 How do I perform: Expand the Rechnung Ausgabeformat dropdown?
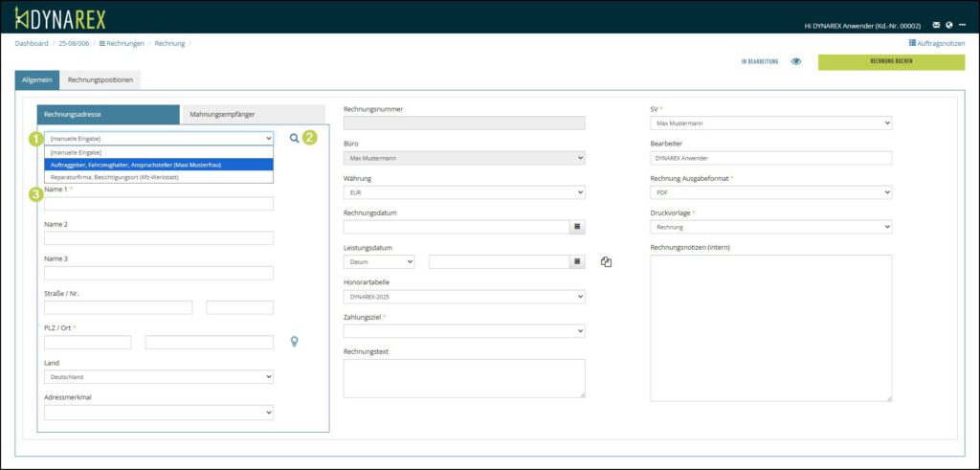point(770,192)
